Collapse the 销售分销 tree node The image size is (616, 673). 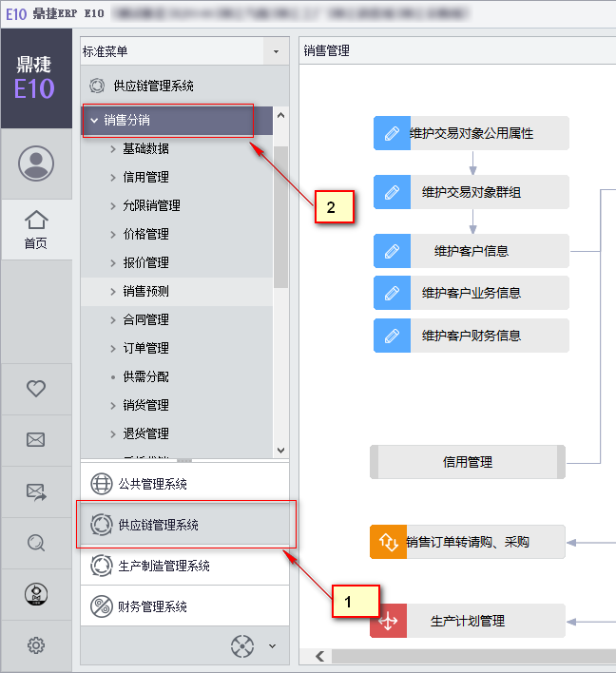click(93, 121)
